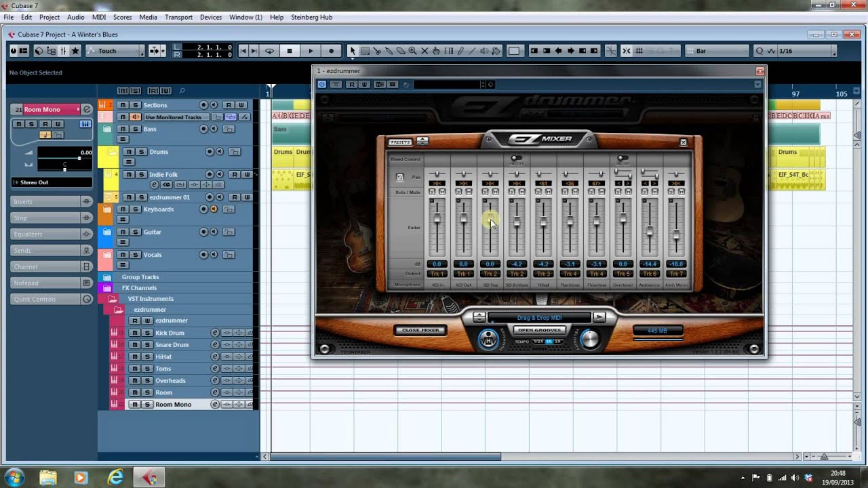The width and height of the screenshot is (868, 488).
Task: Select the Line tool
Action: (473, 51)
